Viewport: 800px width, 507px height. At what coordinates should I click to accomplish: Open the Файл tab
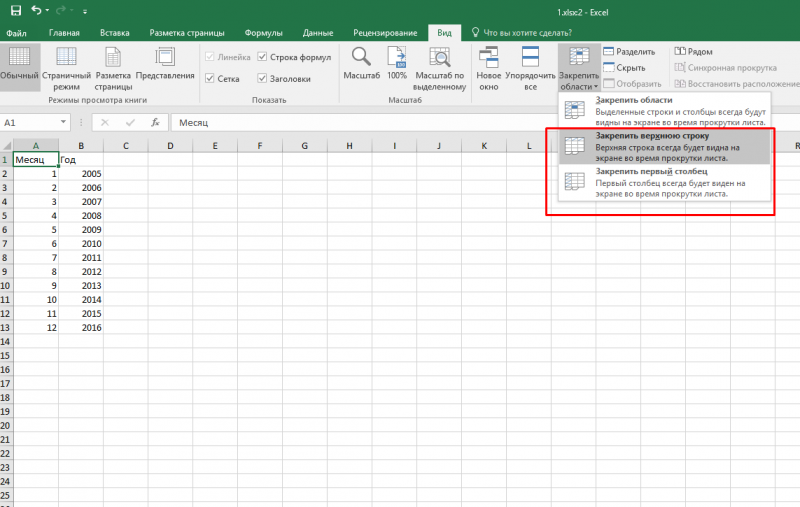click(16, 33)
